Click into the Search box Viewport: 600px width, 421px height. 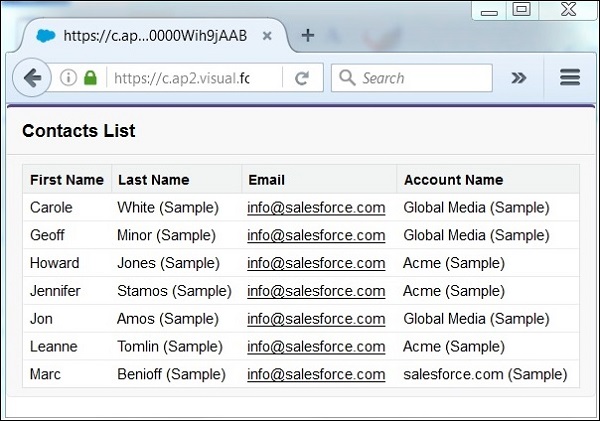pyautogui.click(x=420, y=78)
